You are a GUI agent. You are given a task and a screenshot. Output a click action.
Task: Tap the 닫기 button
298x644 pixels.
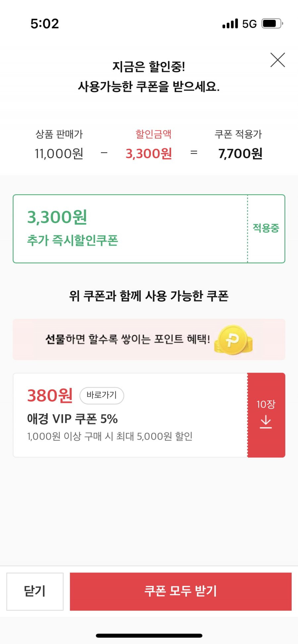[x=35, y=591]
